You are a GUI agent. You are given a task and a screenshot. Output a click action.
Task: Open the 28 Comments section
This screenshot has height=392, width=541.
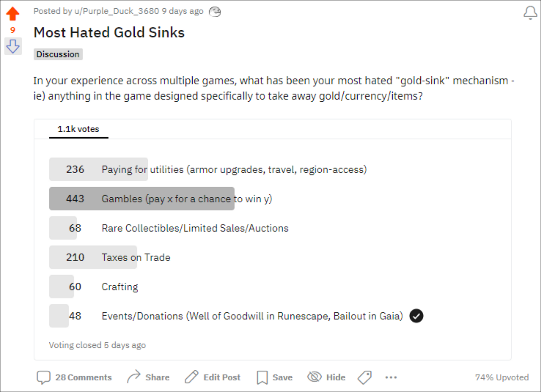tap(74, 377)
